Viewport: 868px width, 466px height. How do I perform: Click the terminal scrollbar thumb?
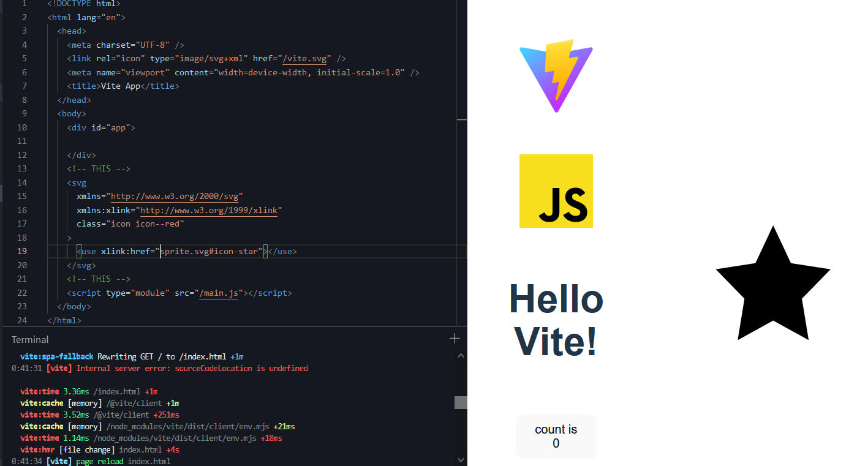[x=460, y=402]
